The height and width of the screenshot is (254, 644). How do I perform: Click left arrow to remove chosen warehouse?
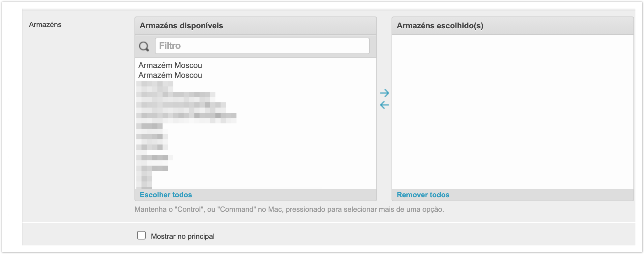(x=384, y=105)
